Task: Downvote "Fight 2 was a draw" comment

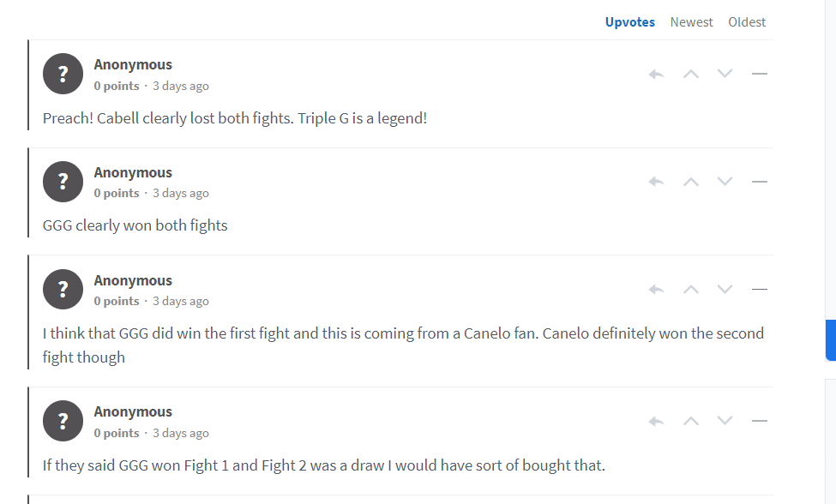Action: point(725,420)
